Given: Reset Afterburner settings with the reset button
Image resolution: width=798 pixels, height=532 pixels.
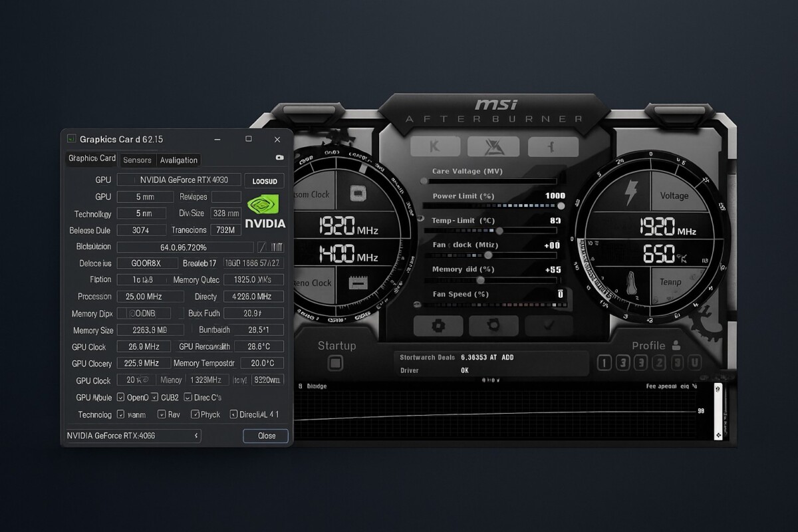Looking at the screenshot, I should pyautogui.click(x=493, y=326).
